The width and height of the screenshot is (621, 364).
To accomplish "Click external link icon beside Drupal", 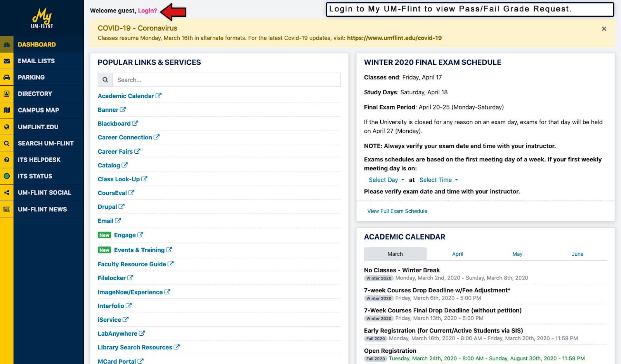I will click(121, 206).
